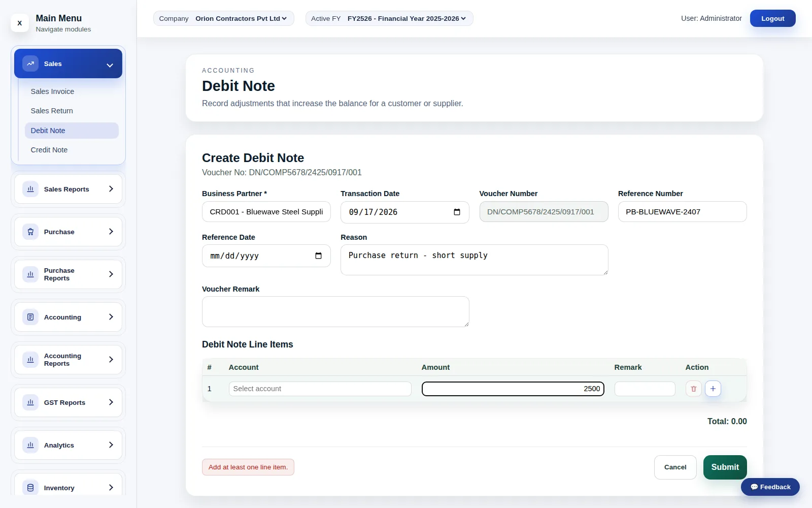Viewport: 812px width, 508px height.
Task: Expand the Purchase Reports chevron
Action: pyautogui.click(x=111, y=274)
